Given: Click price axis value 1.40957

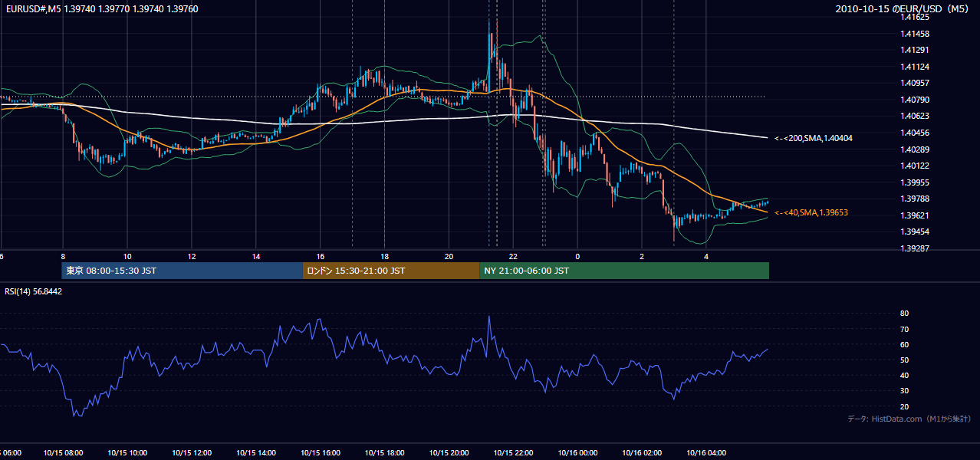Looking at the screenshot, I should (x=915, y=83).
